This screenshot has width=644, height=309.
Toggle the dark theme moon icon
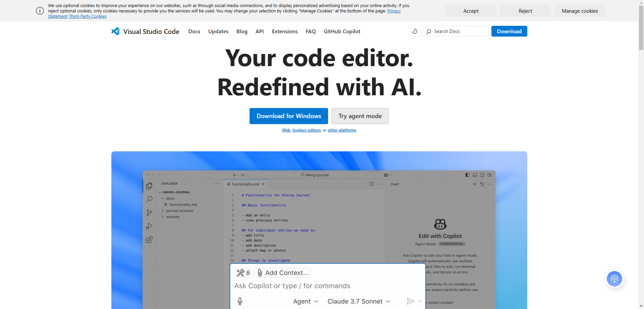pyautogui.click(x=415, y=31)
